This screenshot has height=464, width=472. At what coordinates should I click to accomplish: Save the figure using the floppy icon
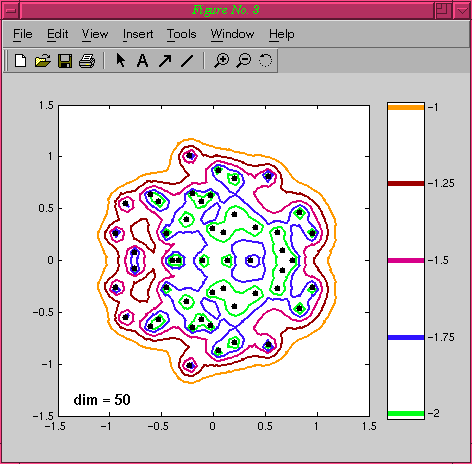pos(65,61)
